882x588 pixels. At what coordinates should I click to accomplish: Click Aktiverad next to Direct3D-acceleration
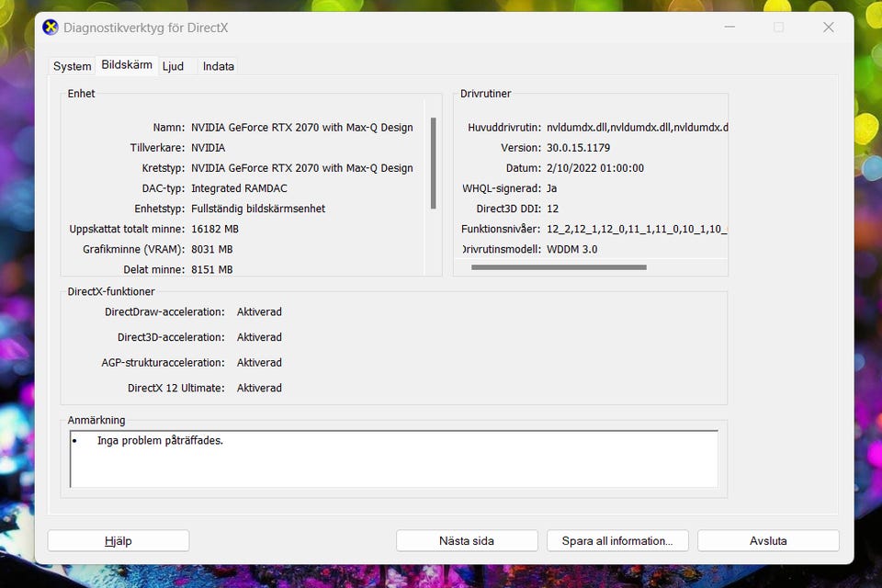click(x=259, y=337)
